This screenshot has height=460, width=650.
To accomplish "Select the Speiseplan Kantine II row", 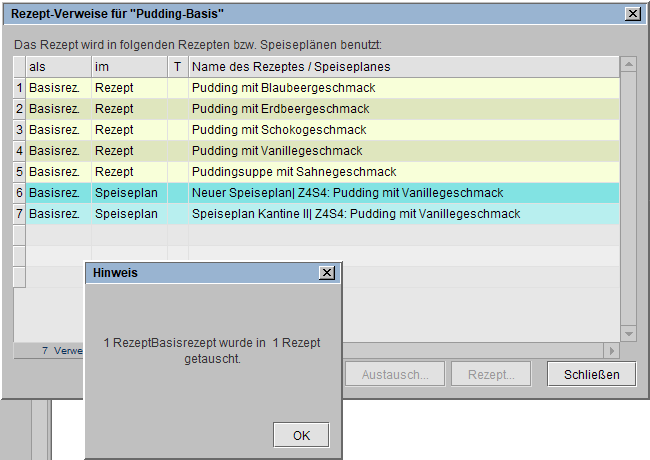I will point(356,214).
